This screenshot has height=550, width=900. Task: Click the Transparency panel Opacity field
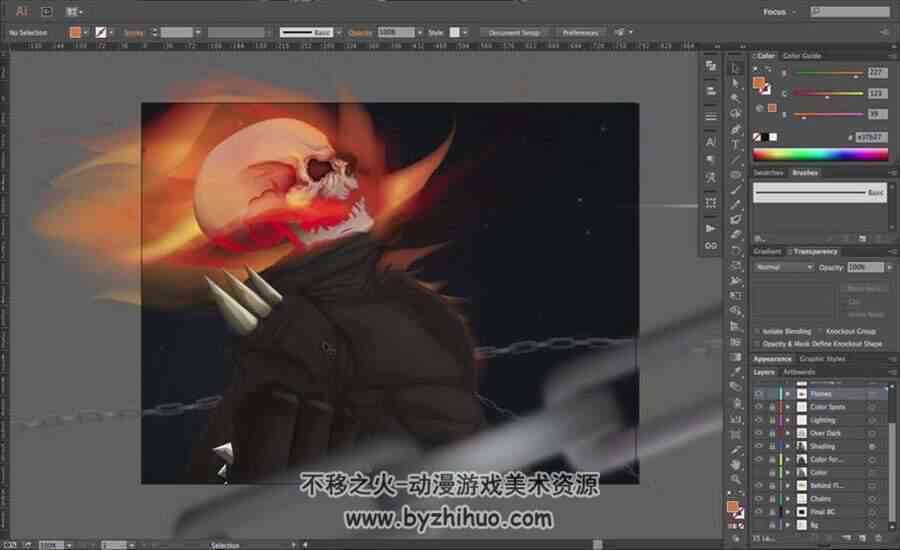866,268
